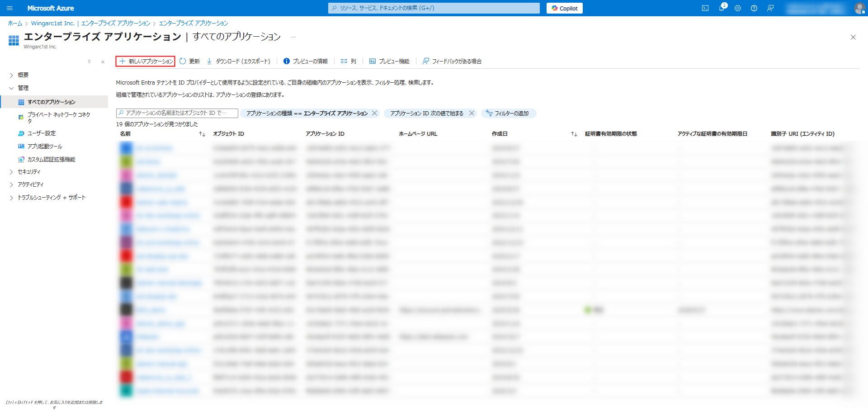This screenshot has height=412, width=868.
Task: Click フィードバックがある場合
Action: coord(452,61)
